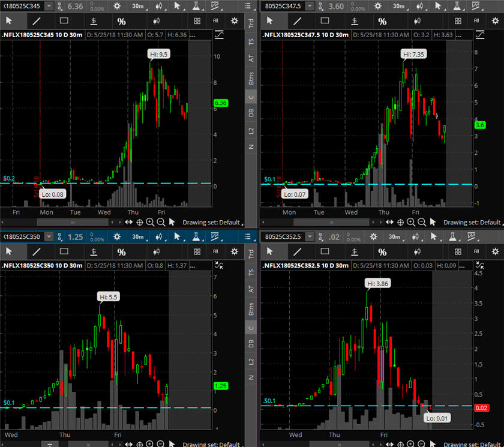Select price level tool in C350 chart

coord(94,252)
